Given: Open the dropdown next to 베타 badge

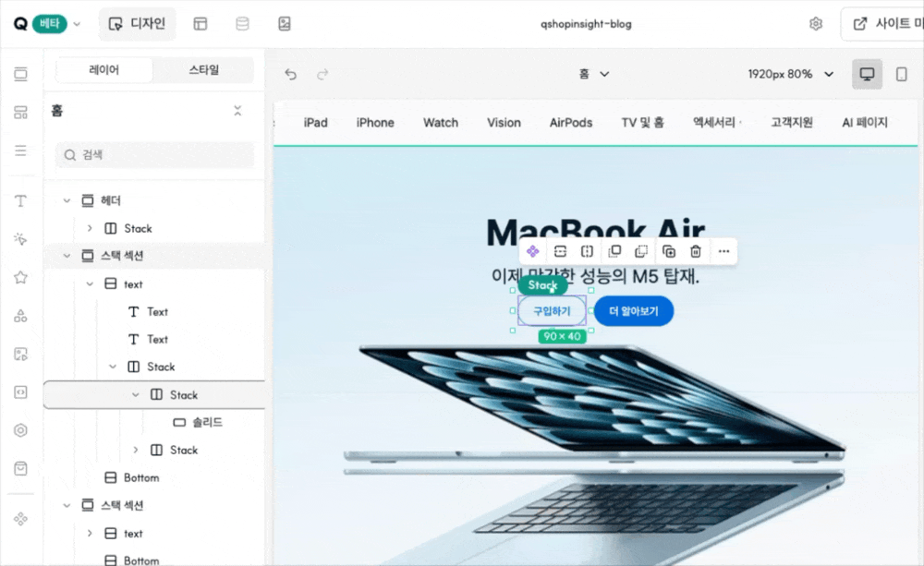Looking at the screenshot, I should 77,24.
